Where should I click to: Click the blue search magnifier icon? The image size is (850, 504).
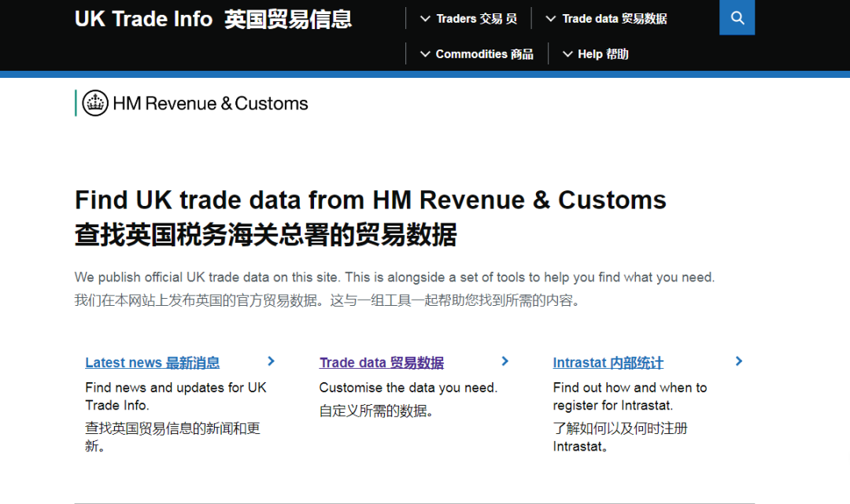pyautogui.click(x=737, y=17)
